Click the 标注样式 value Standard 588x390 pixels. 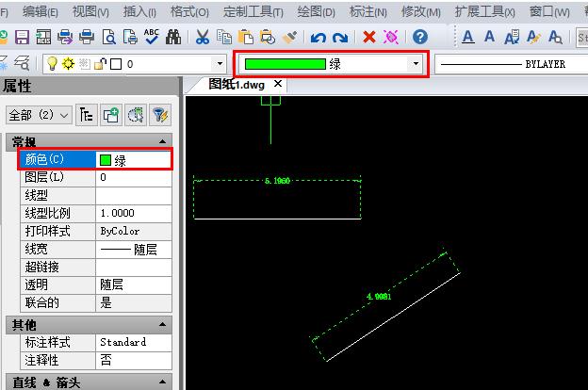coord(134,342)
